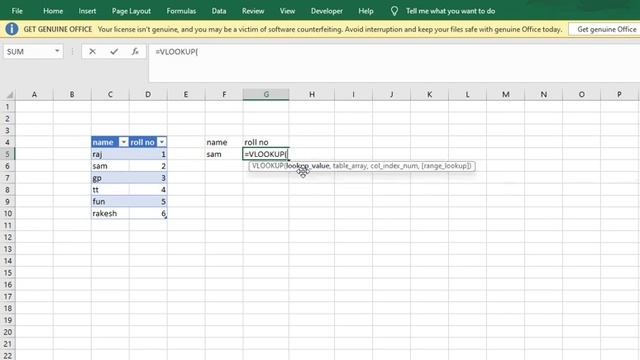Select cell containing 'fun'
The width and height of the screenshot is (640, 360).
pos(110,201)
